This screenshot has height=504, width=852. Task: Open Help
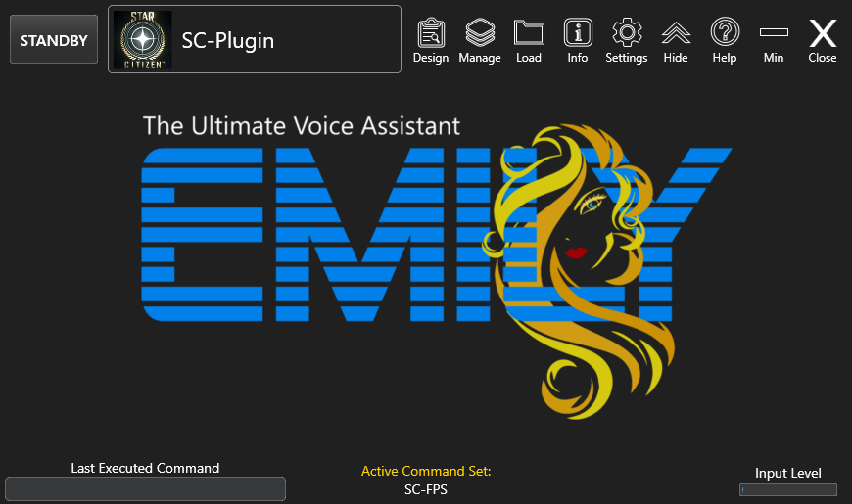[x=725, y=41]
